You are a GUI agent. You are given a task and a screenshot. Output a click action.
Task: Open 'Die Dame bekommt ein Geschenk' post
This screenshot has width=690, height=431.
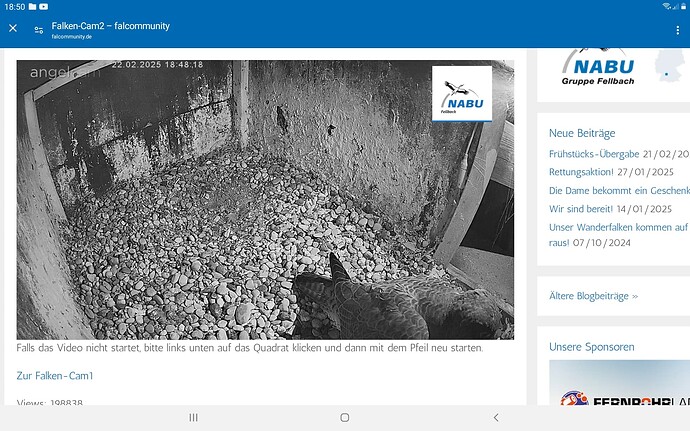point(618,190)
